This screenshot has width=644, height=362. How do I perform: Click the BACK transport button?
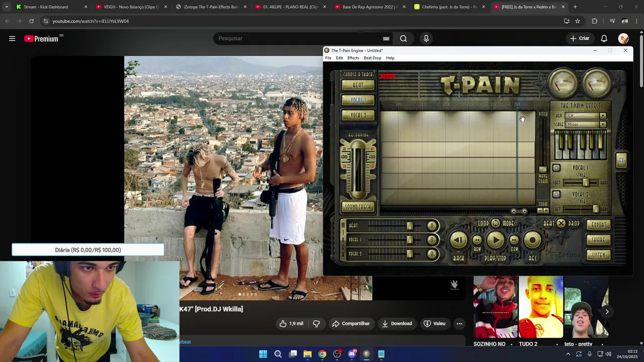458,240
